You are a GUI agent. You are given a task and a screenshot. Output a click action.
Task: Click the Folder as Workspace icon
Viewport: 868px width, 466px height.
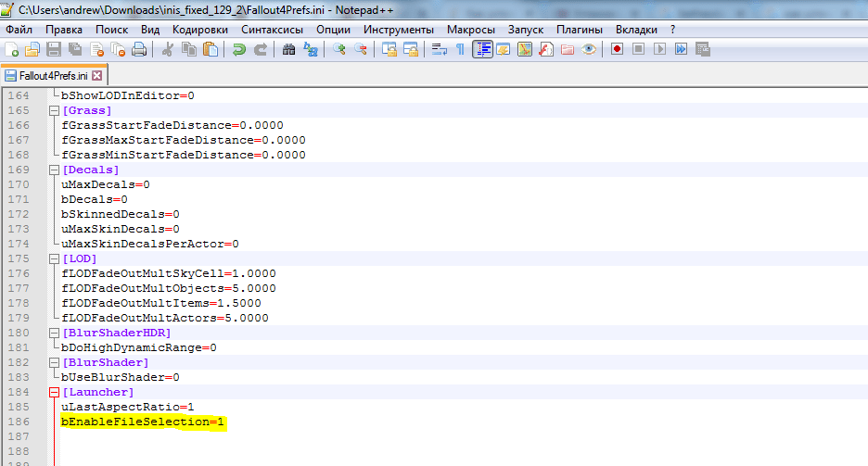(568, 50)
